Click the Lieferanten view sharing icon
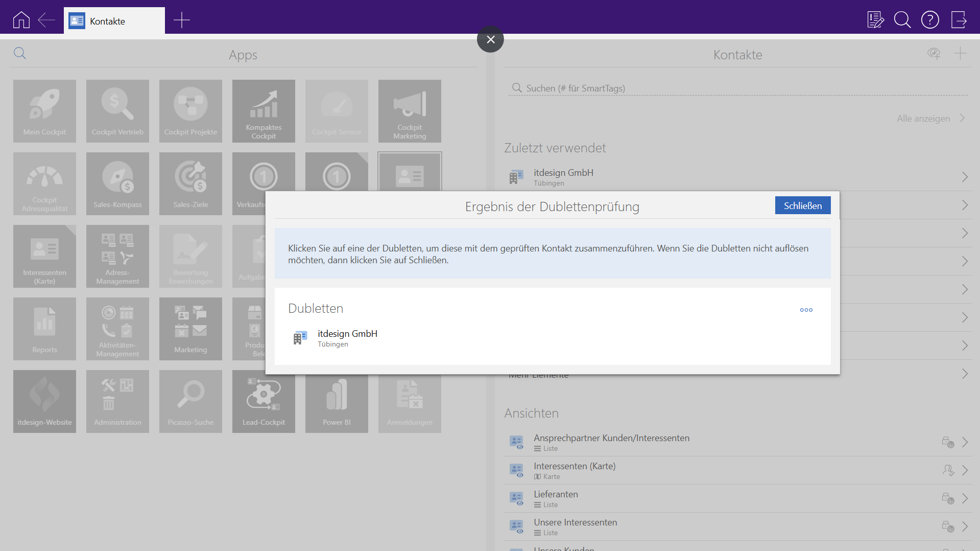 tap(948, 498)
